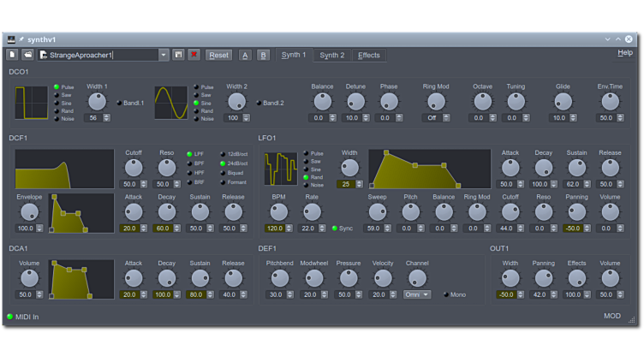Click the DCO1 sine waveform display
Screen dimensions: 644x362
pyautogui.click(x=170, y=103)
